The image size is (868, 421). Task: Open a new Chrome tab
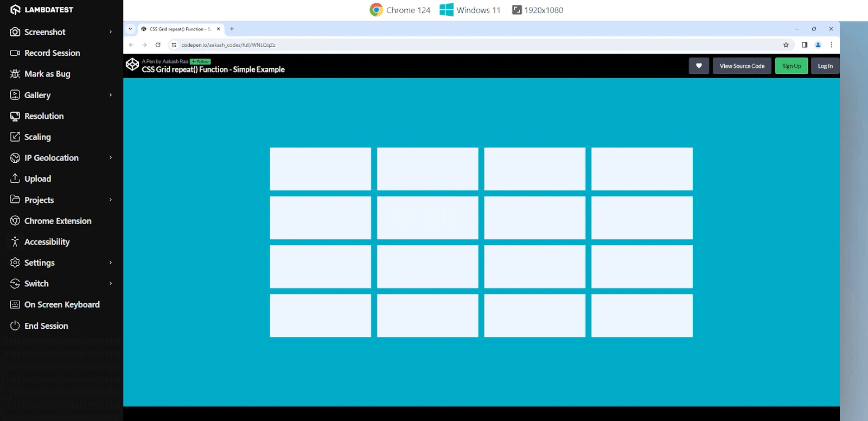pos(232,29)
